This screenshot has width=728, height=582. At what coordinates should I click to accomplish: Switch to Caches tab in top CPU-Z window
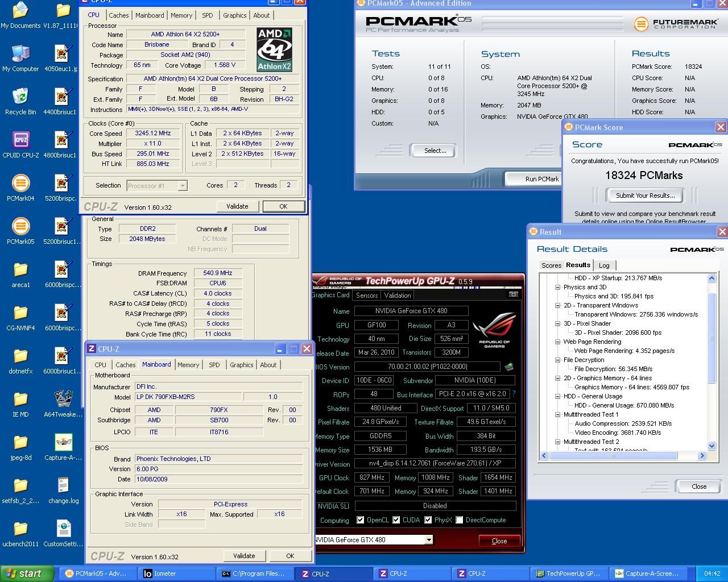tap(119, 15)
